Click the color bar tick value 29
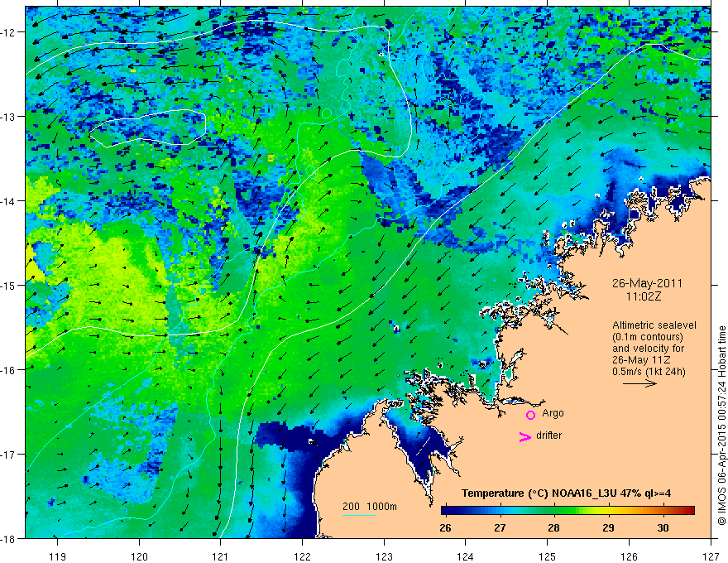 coord(609,527)
